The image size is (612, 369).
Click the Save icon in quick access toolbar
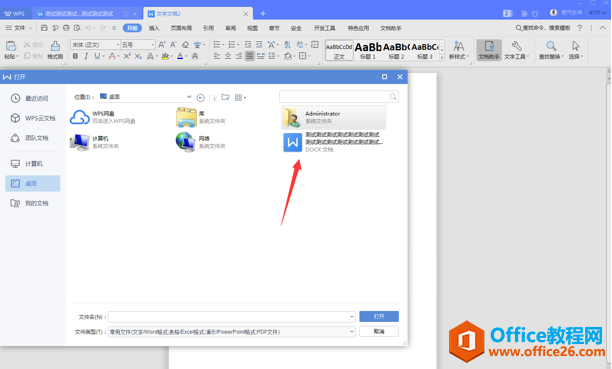[x=44, y=28]
